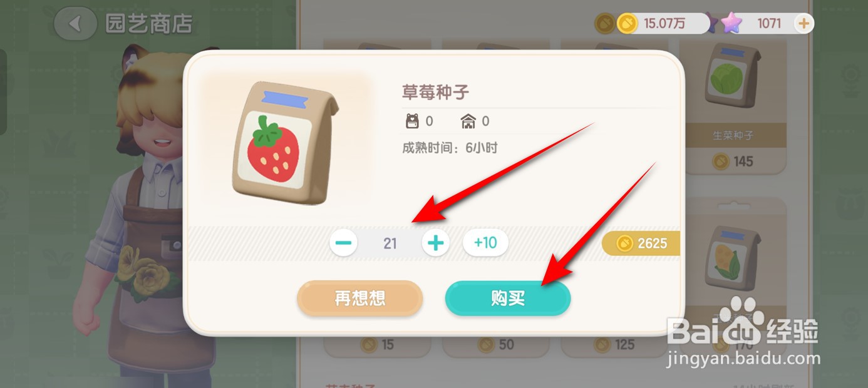Tap the shop item priced 50

(x=495, y=344)
